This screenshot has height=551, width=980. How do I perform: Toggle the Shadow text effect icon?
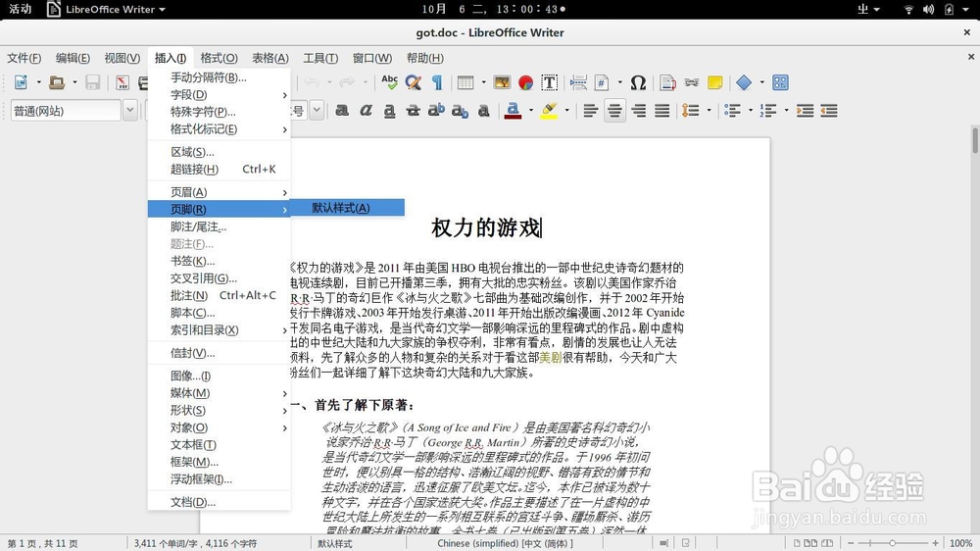(484, 111)
